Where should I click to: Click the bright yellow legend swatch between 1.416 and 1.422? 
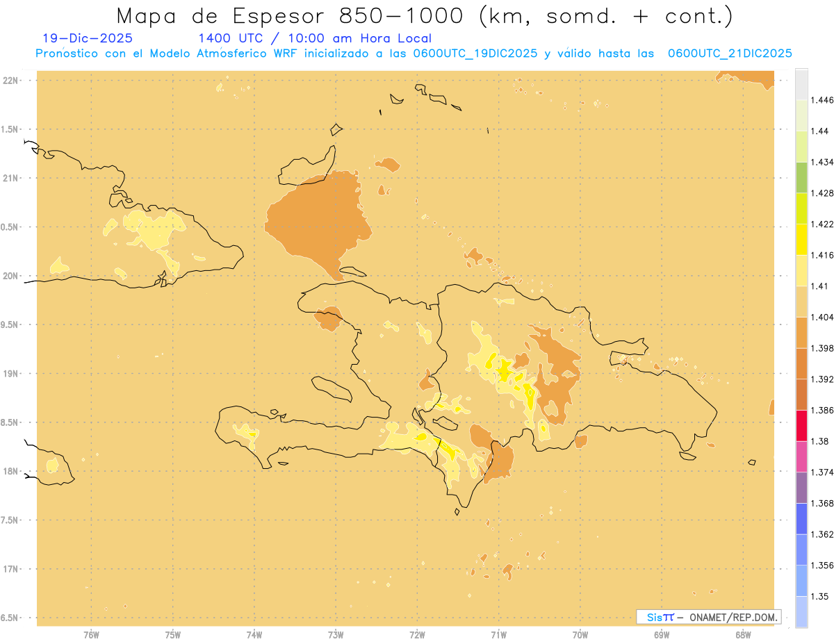pos(801,240)
